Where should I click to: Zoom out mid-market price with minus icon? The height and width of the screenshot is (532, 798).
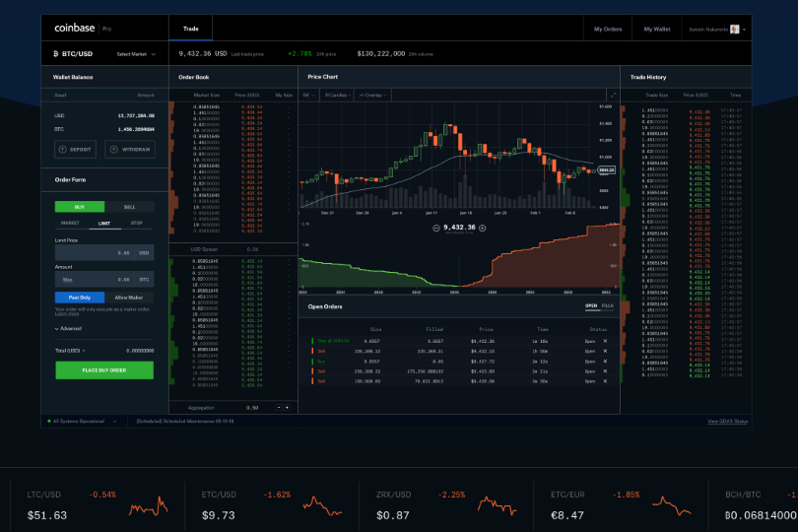436,229
